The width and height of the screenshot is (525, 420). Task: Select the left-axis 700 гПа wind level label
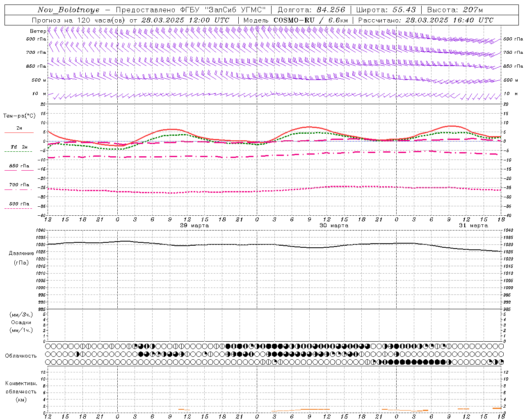click(x=36, y=52)
